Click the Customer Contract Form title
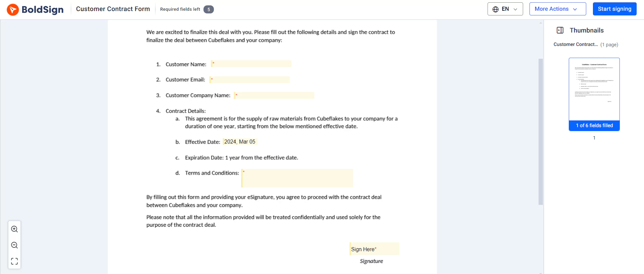The image size is (644, 274). (x=113, y=9)
